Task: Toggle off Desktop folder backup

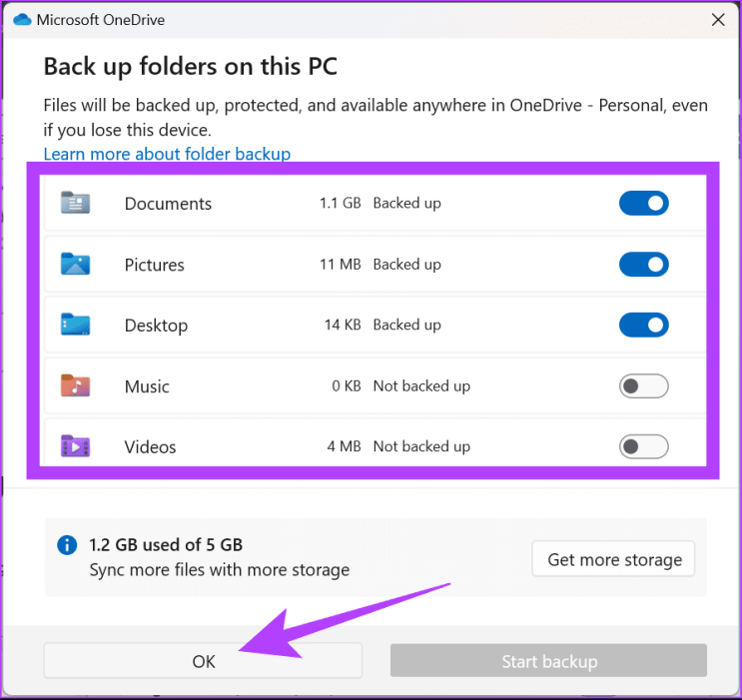Action: (x=643, y=325)
